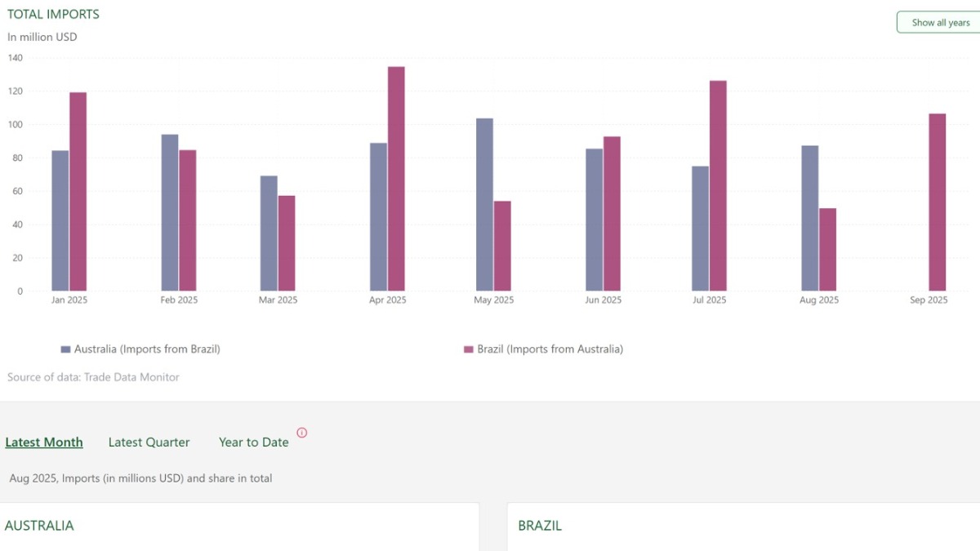Click Brazil's Jul 2025 bar

coord(718,186)
